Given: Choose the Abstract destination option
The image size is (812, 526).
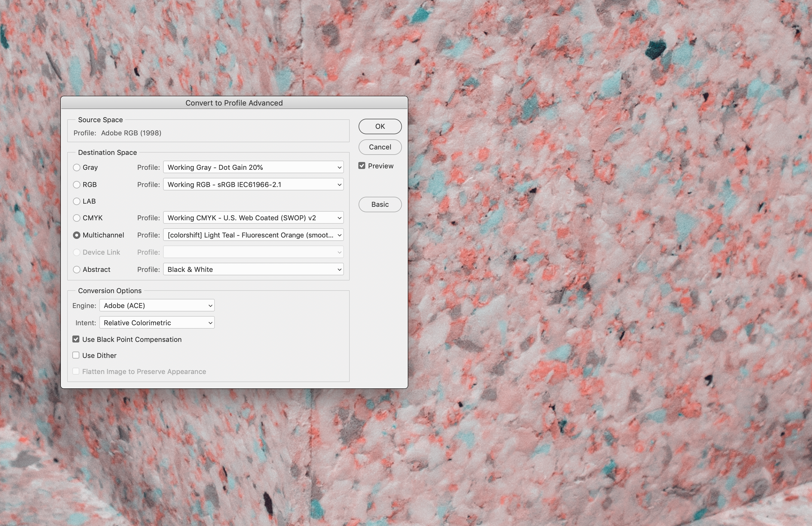Looking at the screenshot, I should click(77, 270).
